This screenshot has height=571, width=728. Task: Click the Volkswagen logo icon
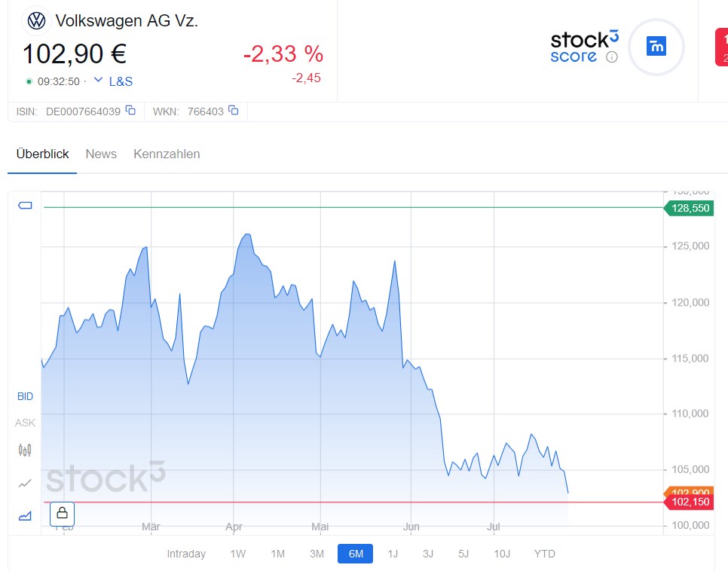click(x=36, y=21)
